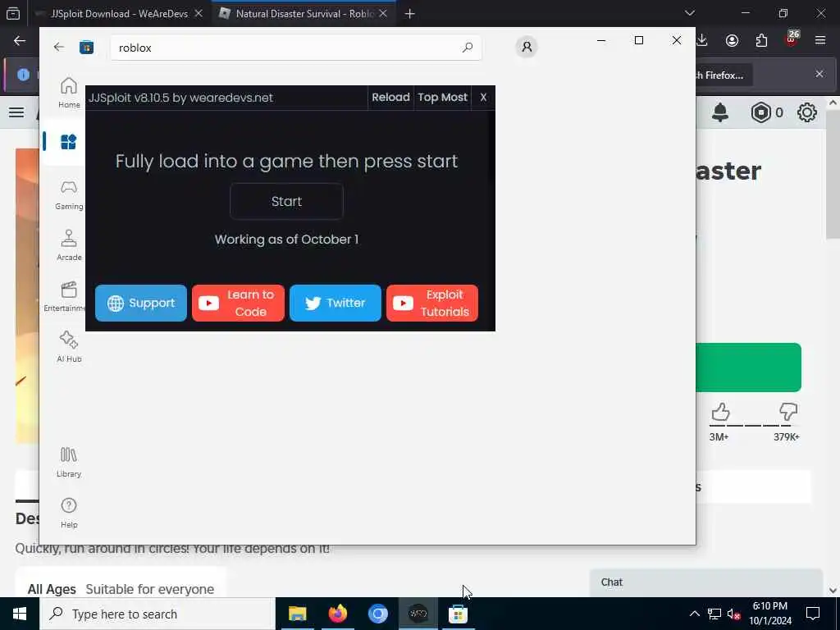840x630 pixels.
Task: Click the extension icon with 26 badge
Action: point(792,39)
